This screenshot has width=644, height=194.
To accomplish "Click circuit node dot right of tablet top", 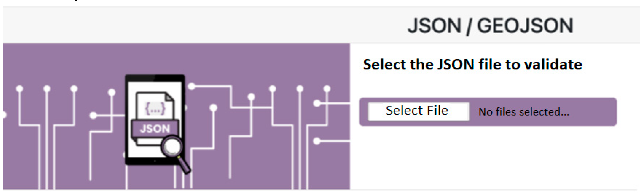I will pos(191,87).
